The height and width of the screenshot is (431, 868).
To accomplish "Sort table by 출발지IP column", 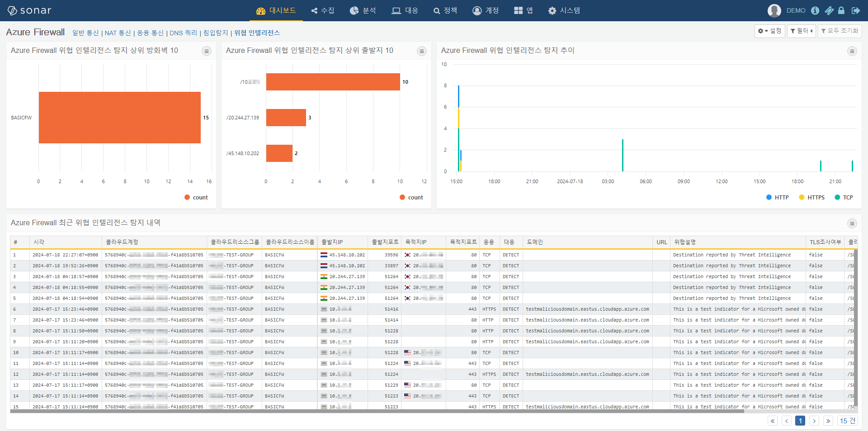I will [x=343, y=242].
